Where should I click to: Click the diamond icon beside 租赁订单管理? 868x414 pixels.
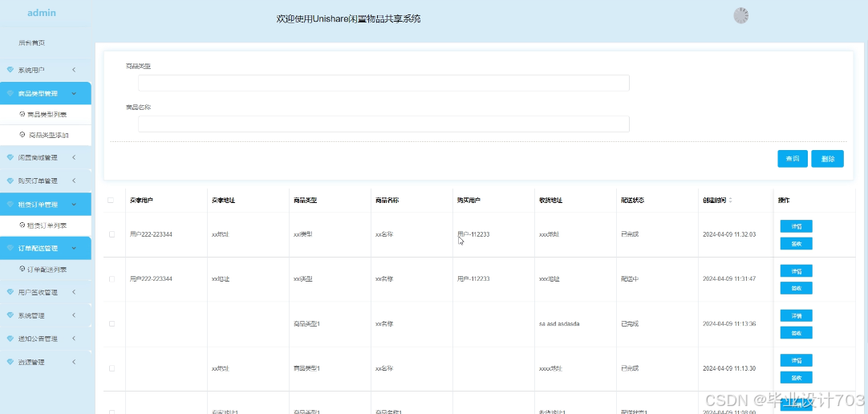coord(10,205)
